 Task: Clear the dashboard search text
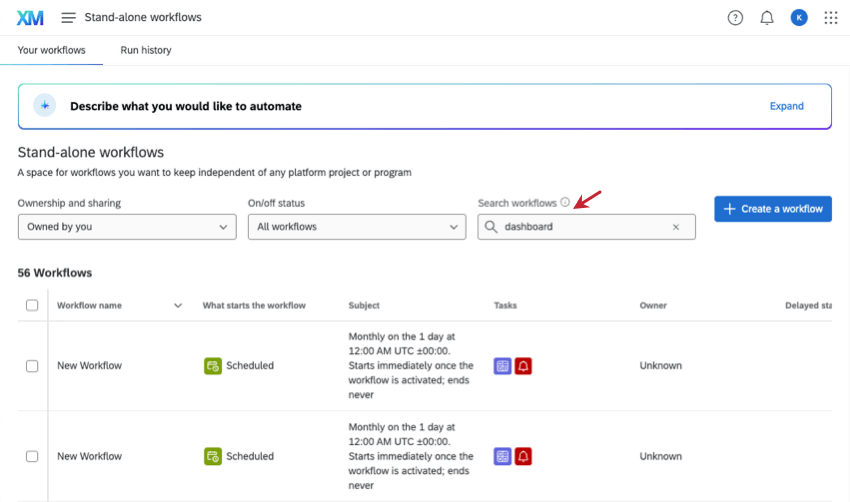676,227
